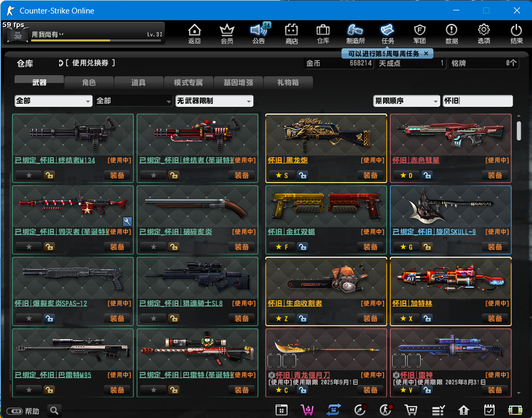Toggle favorite star Z on 生命收割者
The image size is (532, 418).
(x=282, y=318)
